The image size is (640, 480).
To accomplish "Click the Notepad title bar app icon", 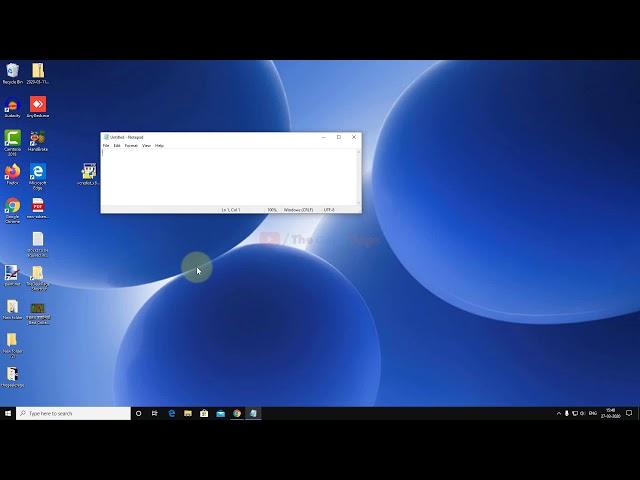I will (106, 137).
